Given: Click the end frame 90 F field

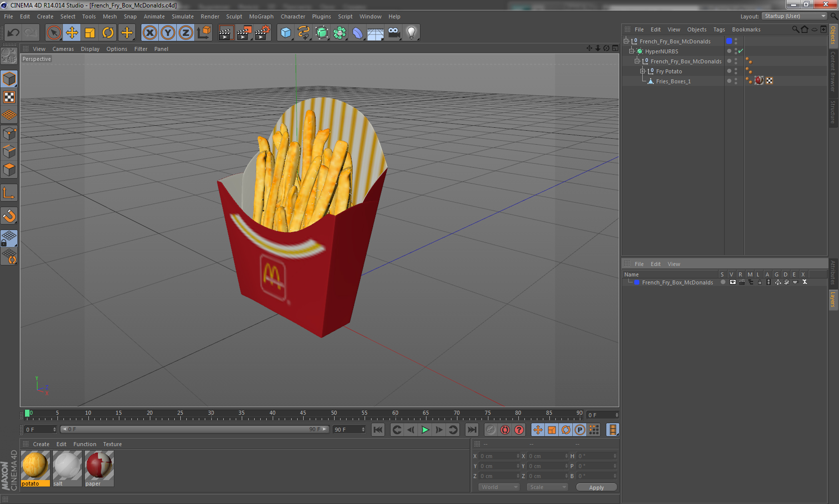Looking at the screenshot, I should point(349,429).
